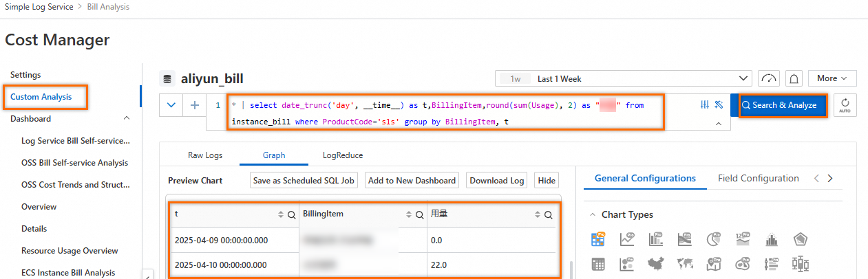Search within the BillingItem column
Viewport: 868px width, 279px height.
(x=419, y=215)
